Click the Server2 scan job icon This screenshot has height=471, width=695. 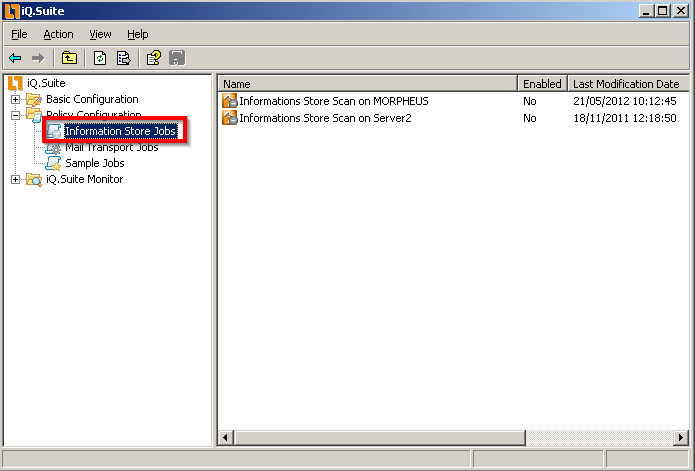tap(230, 118)
